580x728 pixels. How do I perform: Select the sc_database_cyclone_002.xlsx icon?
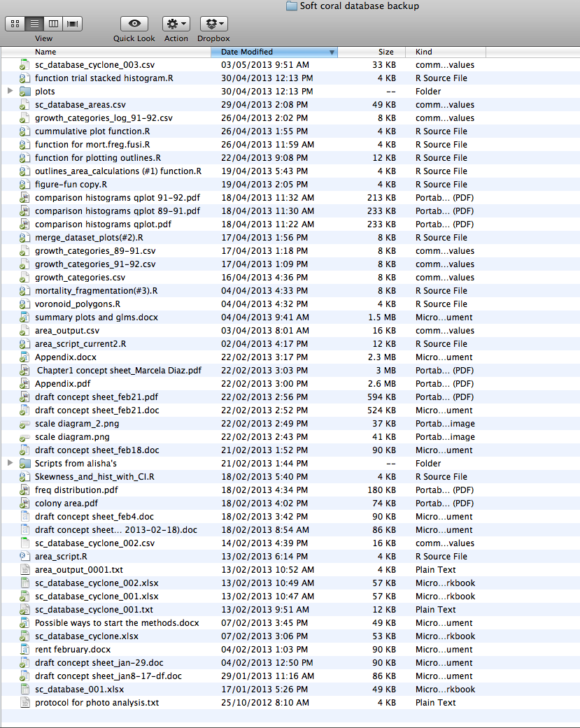tap(24, 583)
